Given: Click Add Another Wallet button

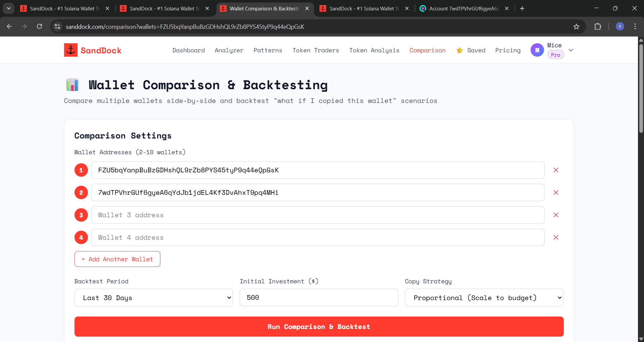Looking at the screenshot, I should [117, 259].
